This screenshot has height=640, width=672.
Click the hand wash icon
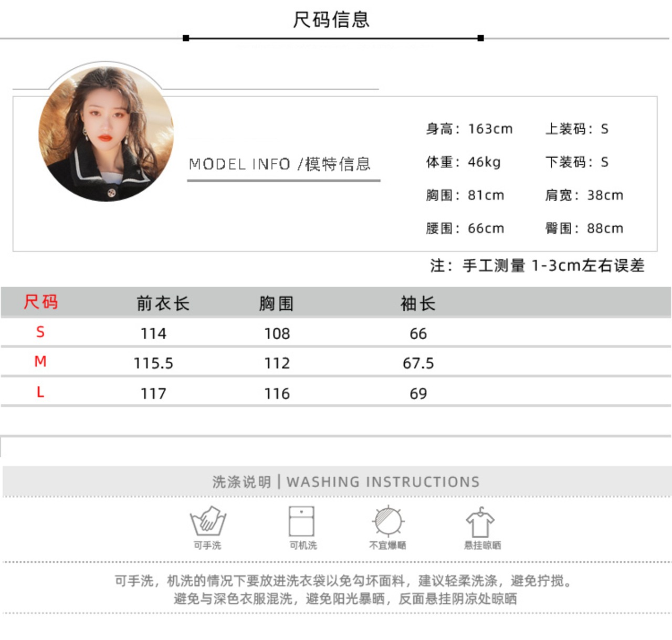click(208, 521)
